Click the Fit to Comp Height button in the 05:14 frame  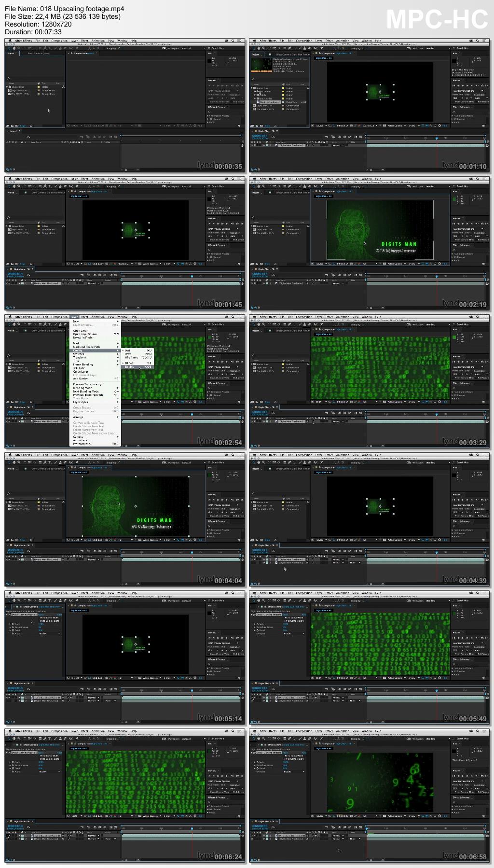[50, 621]
